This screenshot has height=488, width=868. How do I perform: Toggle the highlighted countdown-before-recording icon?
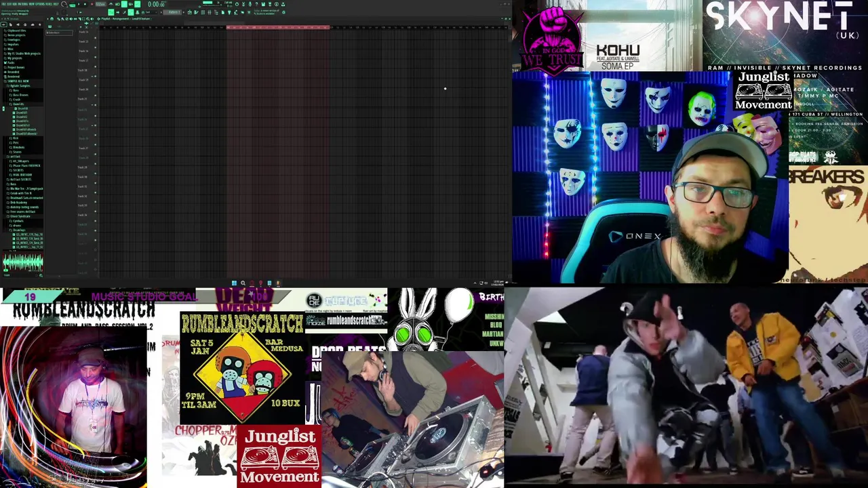coord(124,4)
